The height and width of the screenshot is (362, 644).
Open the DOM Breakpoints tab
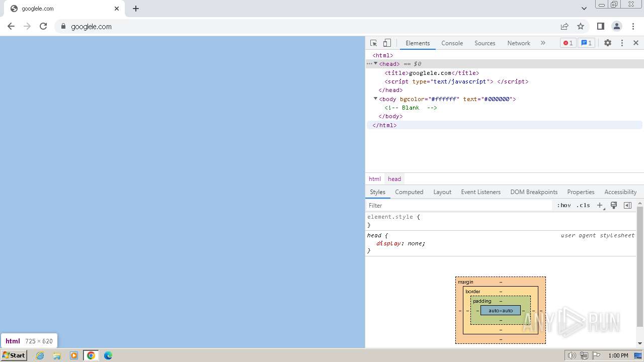click(534, 192)
